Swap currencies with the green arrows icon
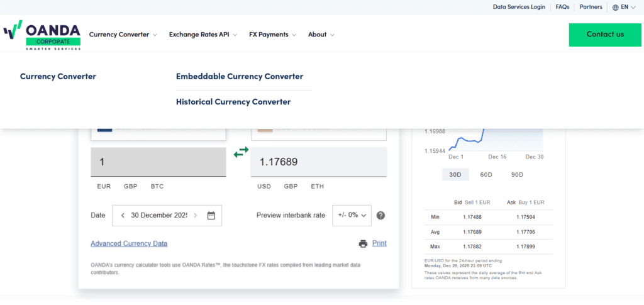Screen dimensions: 644x305 241,153
